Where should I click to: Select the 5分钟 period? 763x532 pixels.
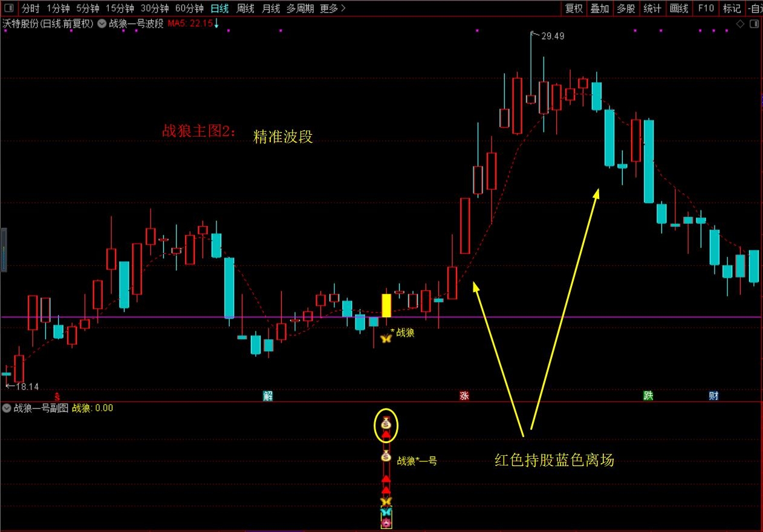88,8
